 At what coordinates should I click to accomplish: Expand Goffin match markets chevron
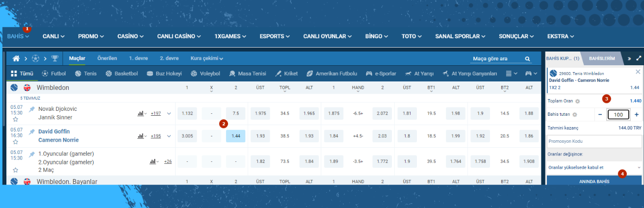click(169, 136)
